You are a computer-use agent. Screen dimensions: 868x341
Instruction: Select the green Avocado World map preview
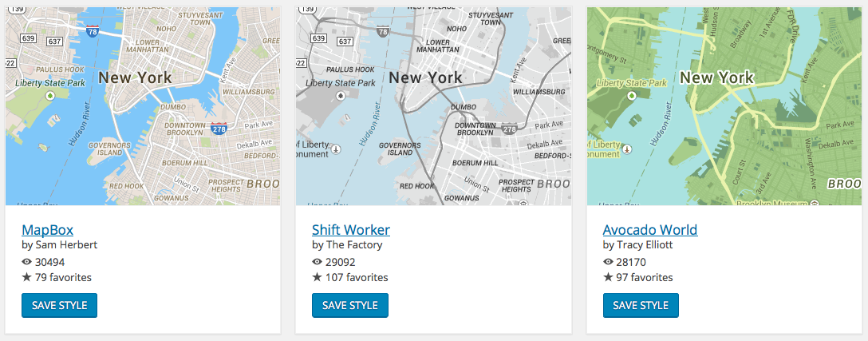724,106
